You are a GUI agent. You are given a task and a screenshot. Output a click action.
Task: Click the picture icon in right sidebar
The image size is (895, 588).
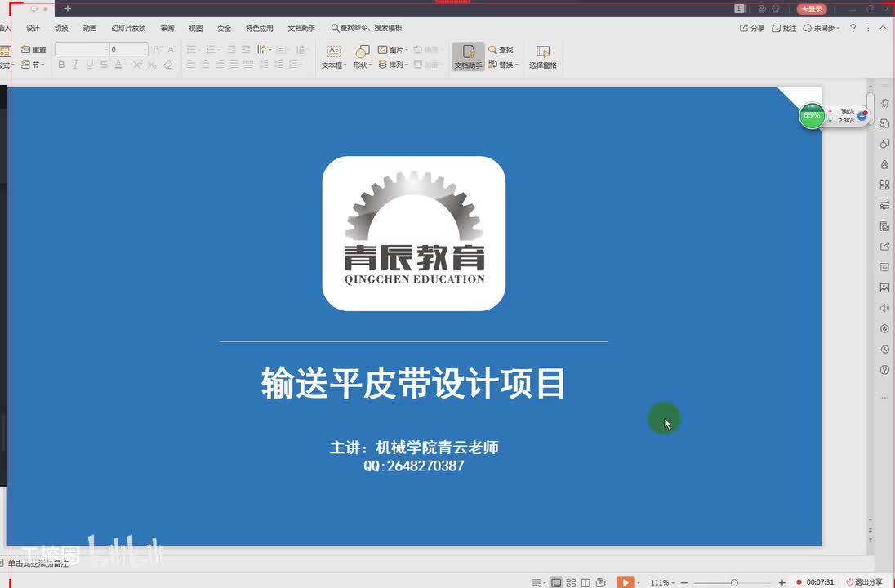coord(884,287)
